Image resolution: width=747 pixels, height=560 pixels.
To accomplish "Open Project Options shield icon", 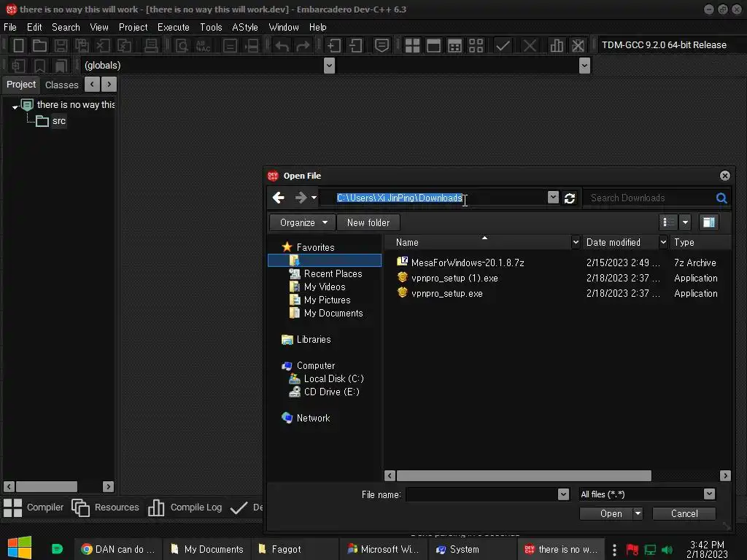I will 382,46.
